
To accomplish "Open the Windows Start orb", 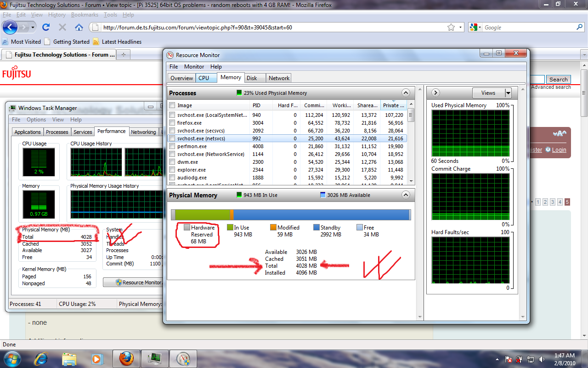I will pos(11,359).
